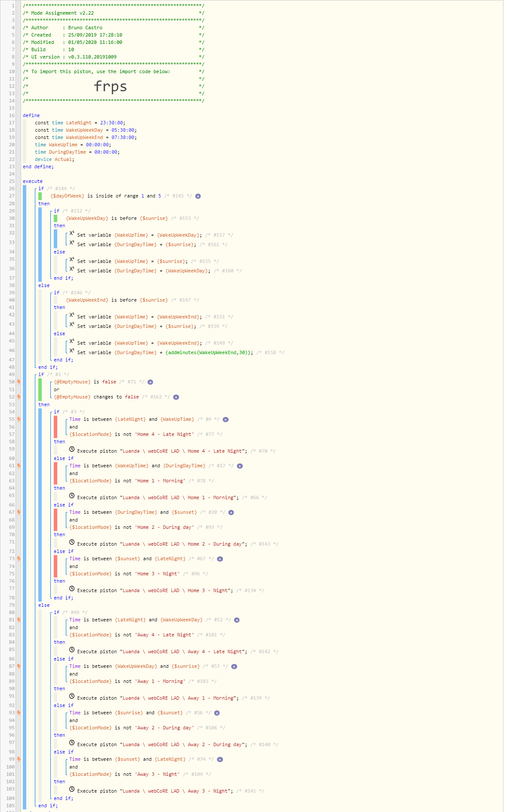Click the variable icon on statement #159

tap(72, 324)
